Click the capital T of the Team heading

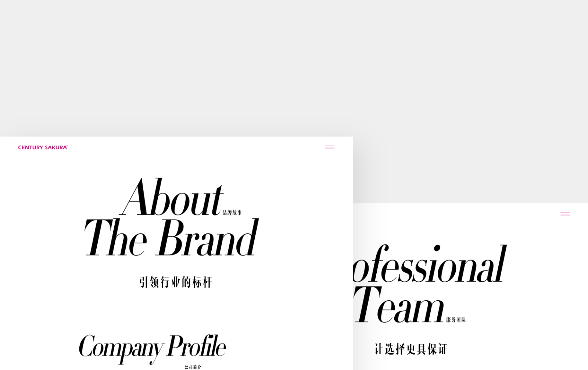click(x=366, y=304)
